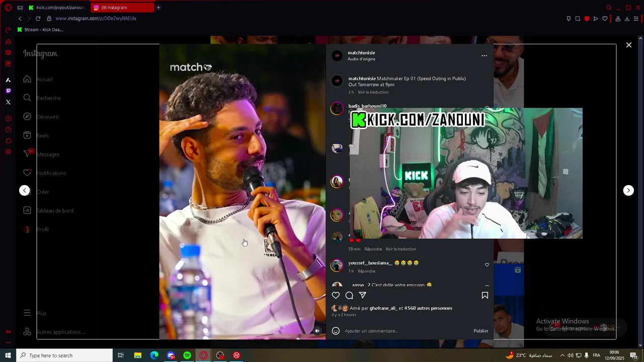Click the Windows Start button

(x=8, y=355)
